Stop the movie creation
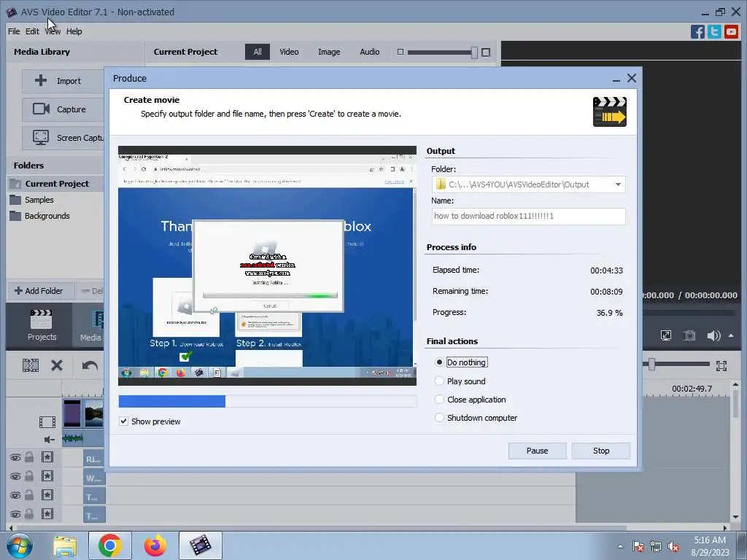This screenshot has width=747, height=560. coord(601,451)
